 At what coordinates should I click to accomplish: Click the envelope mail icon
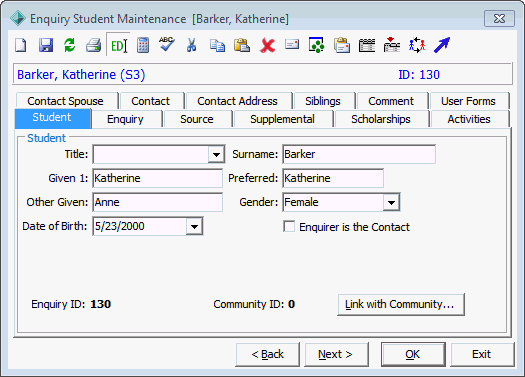click(x=292, y=44)
